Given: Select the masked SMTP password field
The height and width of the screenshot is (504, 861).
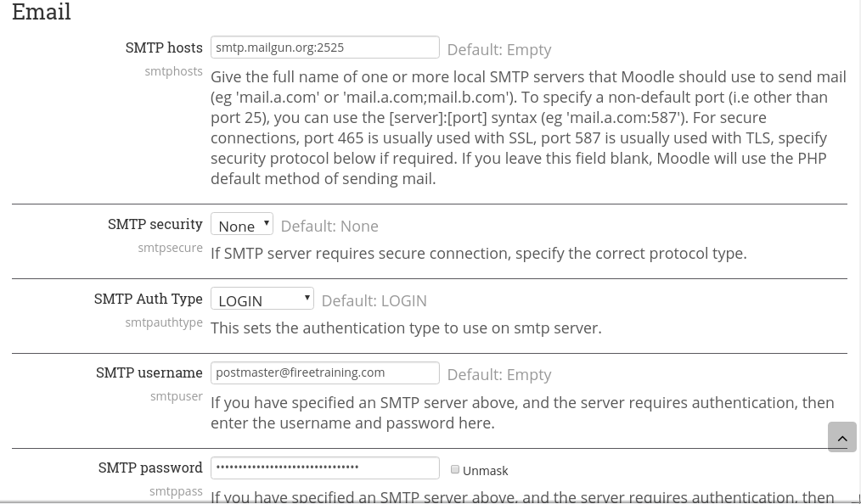Looking at the screenshot, I should point(324,468).
